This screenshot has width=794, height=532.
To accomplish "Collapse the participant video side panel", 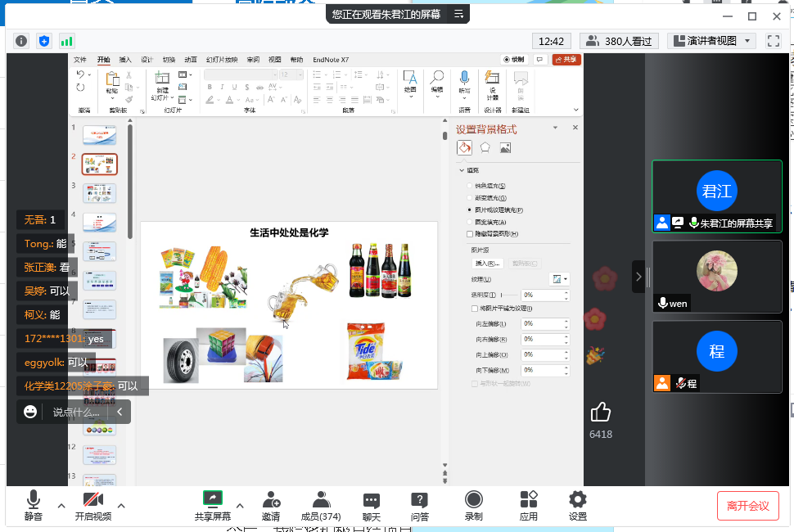I will (638, 277).
